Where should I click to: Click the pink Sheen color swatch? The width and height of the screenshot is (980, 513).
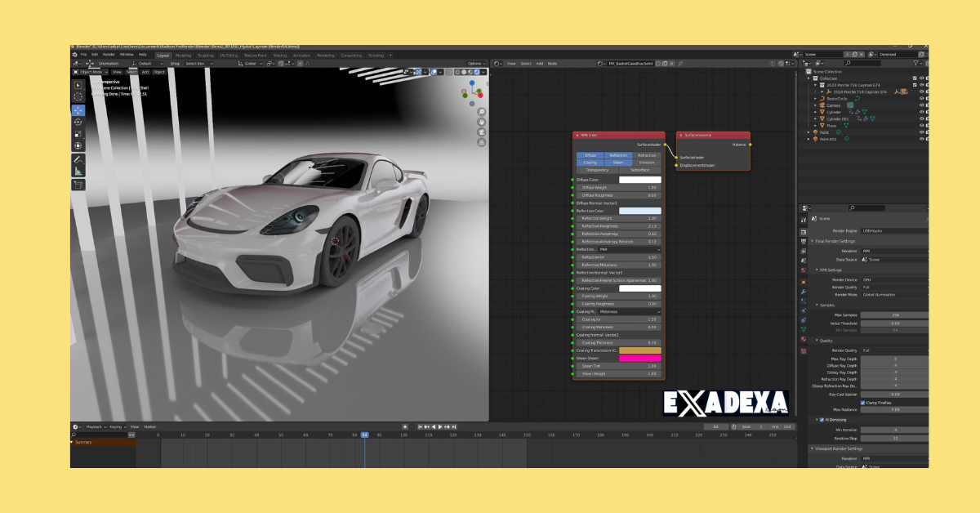coord(640,359)
